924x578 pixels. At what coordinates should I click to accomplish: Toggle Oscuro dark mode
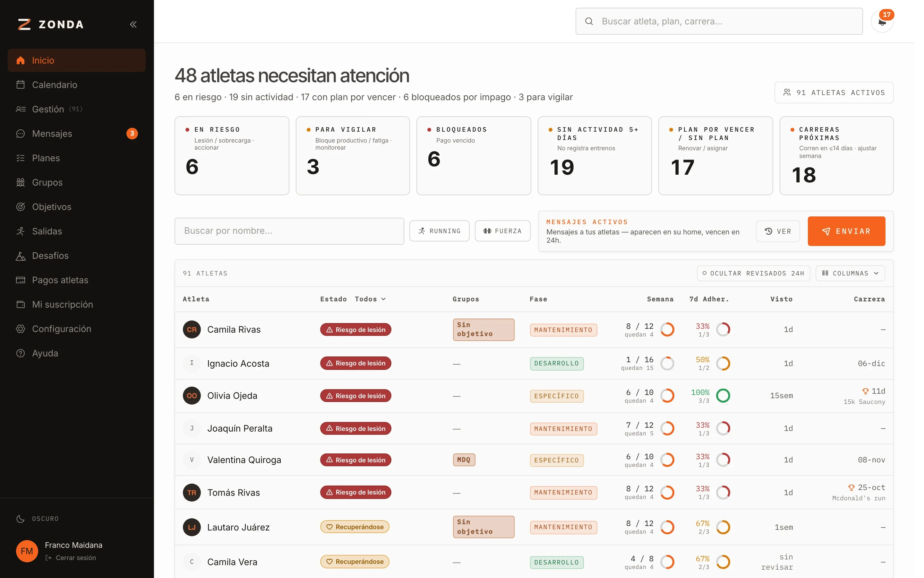pos(38,519)
